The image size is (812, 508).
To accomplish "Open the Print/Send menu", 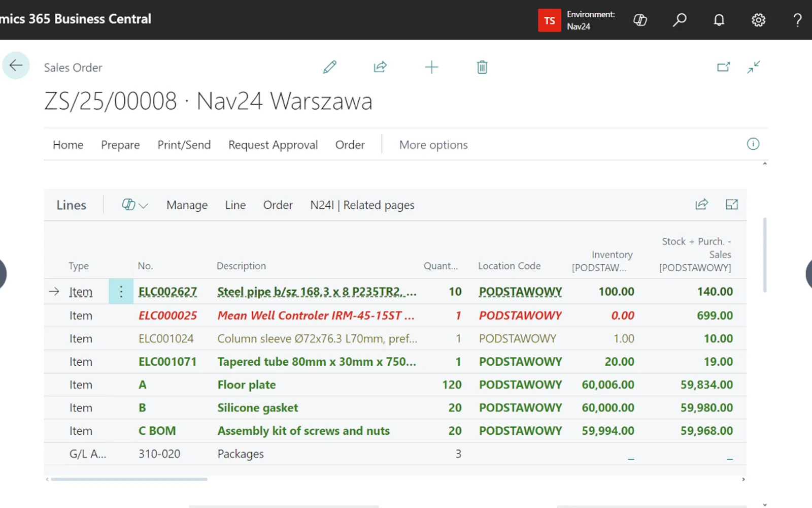I will (x=184, y=145).
